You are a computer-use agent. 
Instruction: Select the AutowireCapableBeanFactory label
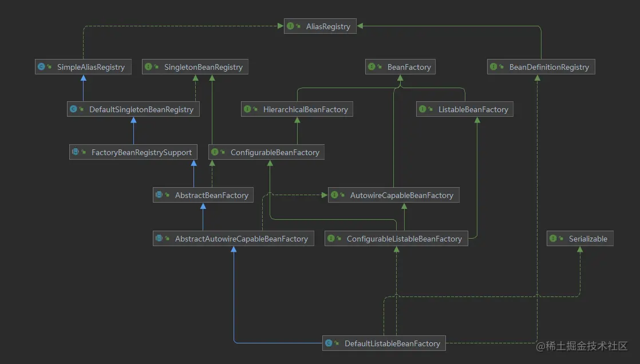(x=402, y=195)
